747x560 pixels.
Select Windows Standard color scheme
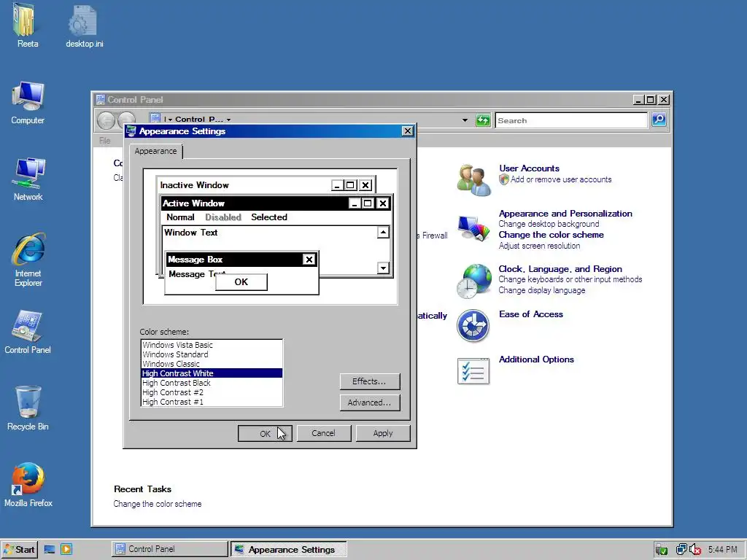point(212,354)
